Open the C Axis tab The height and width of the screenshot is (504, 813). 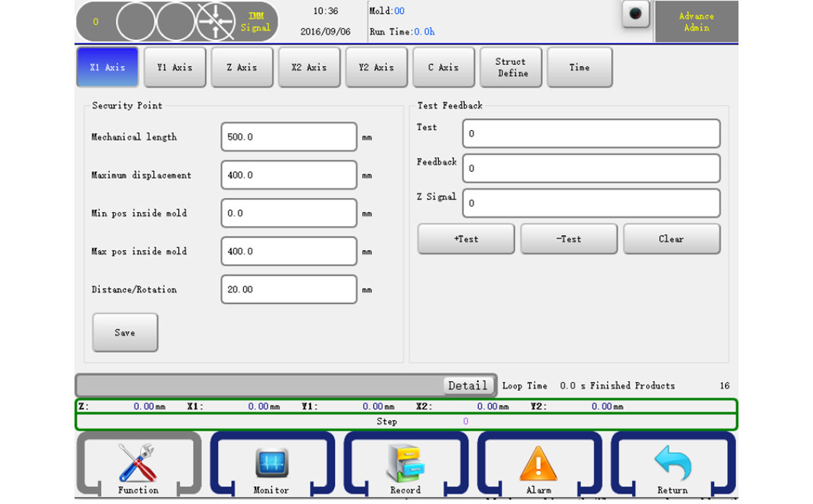pos(444,67)
